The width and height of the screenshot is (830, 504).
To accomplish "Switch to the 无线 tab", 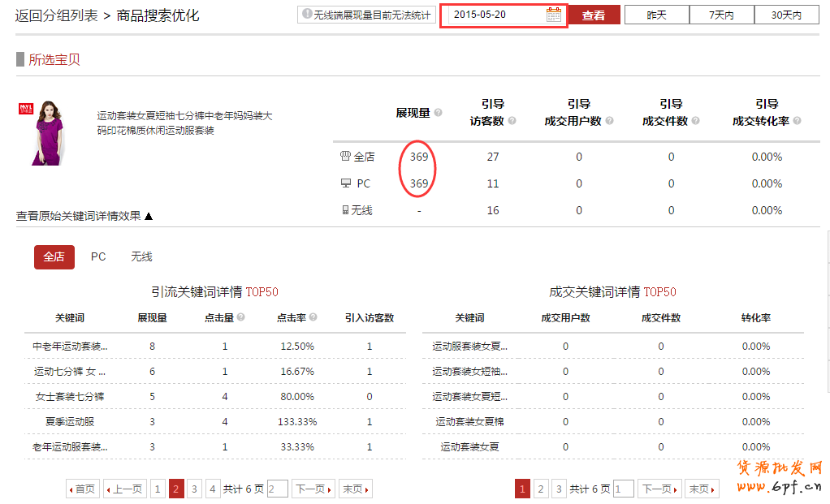I will click(x=141, y=256).
